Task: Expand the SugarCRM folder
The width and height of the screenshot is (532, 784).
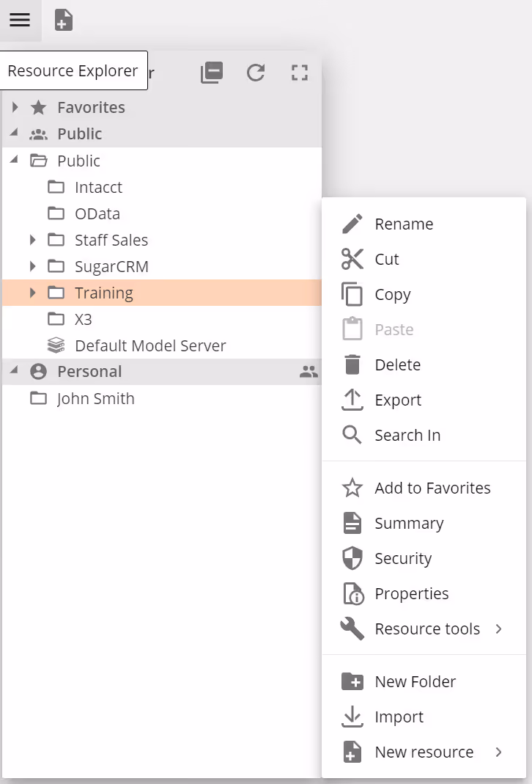Action: (x=32, y=266)
